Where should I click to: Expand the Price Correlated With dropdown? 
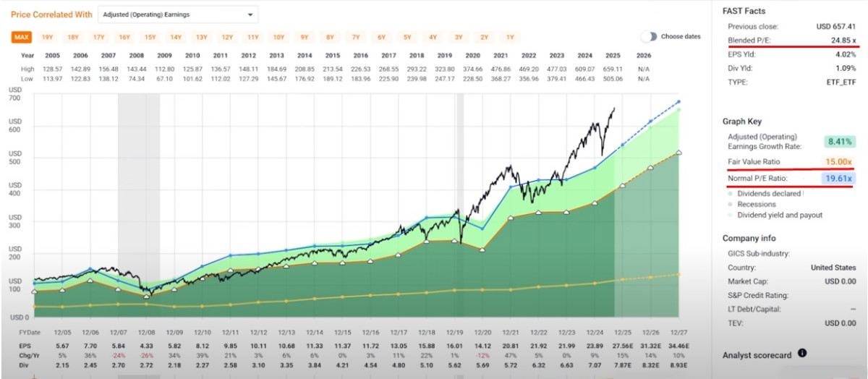click(179, 14)
